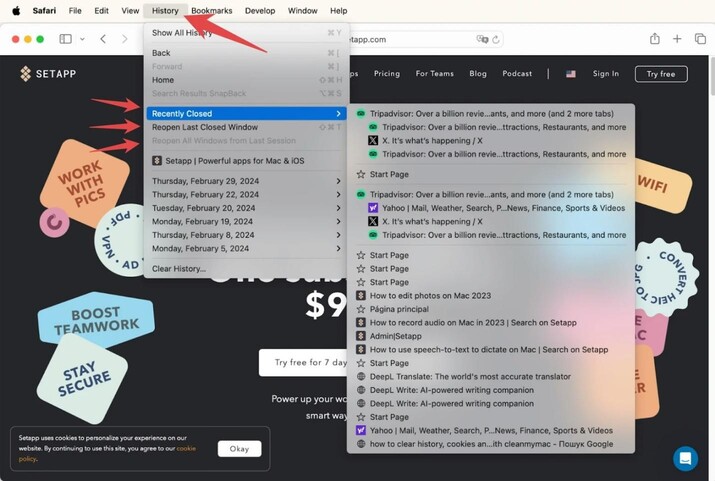
Task: Show the tab overview icon
Action: pyautogui.click(x=700, y=39)
